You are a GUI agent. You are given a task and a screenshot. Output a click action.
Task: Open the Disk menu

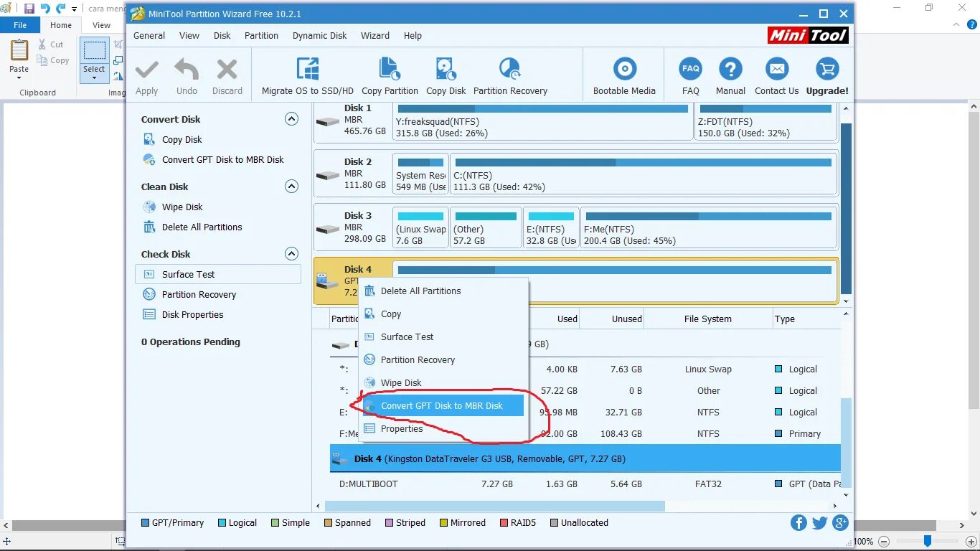[222, 36]
